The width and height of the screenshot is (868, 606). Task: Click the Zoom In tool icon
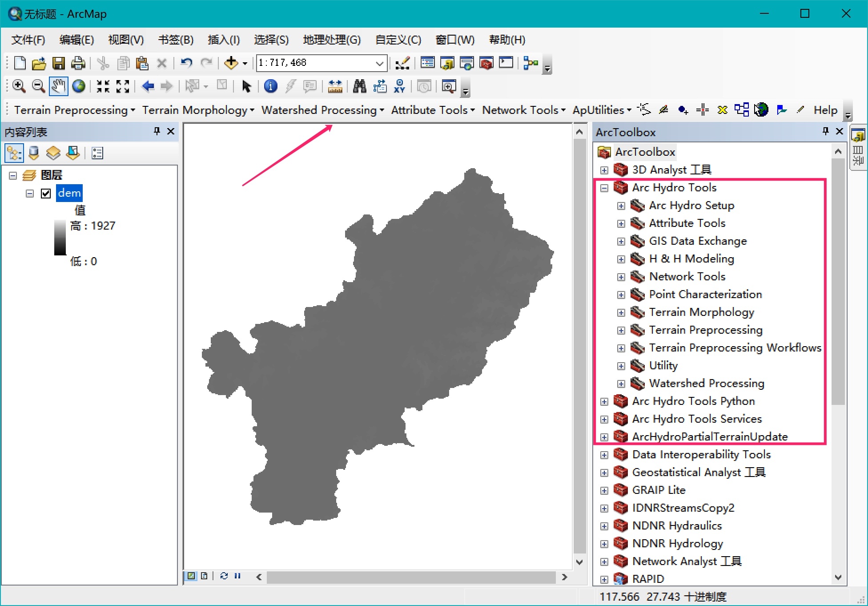point(19,86)
